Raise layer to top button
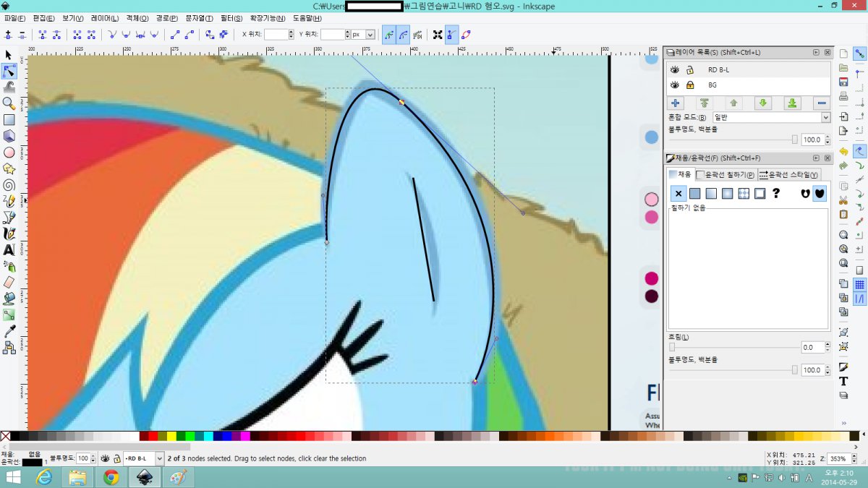The image size is (868, 488). coord(704,103)
